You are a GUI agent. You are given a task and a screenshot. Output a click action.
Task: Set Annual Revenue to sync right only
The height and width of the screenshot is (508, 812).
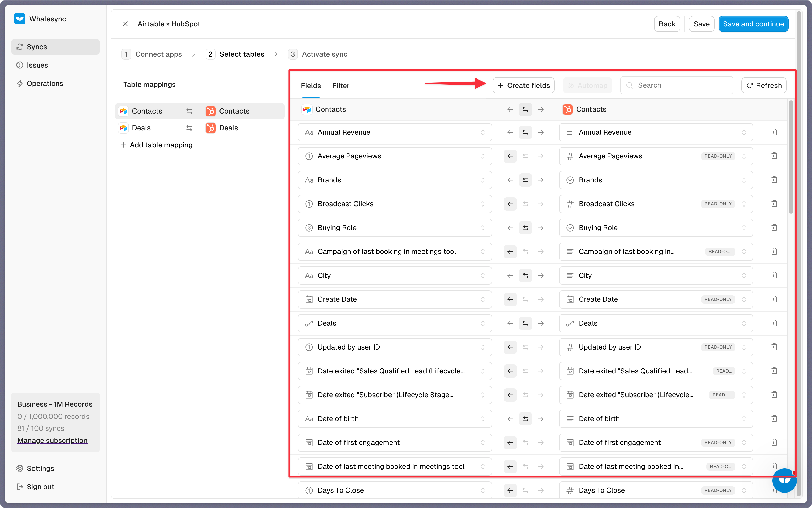[540, 132]
